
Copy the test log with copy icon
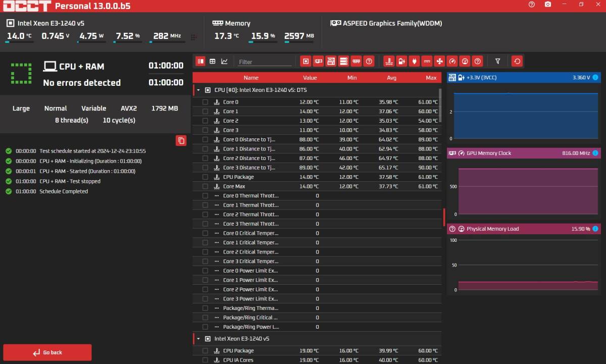pyautogui.click(x=181, y=141)
